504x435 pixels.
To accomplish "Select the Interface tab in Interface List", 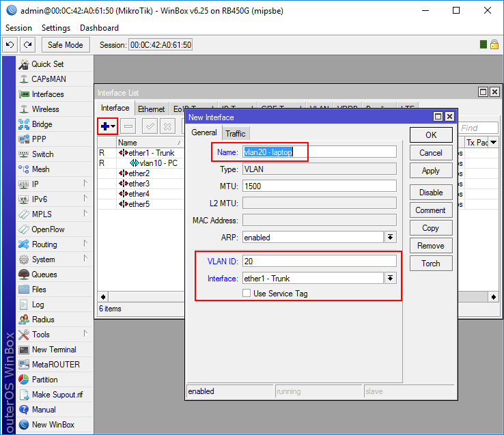I will [x=115, y=108].
